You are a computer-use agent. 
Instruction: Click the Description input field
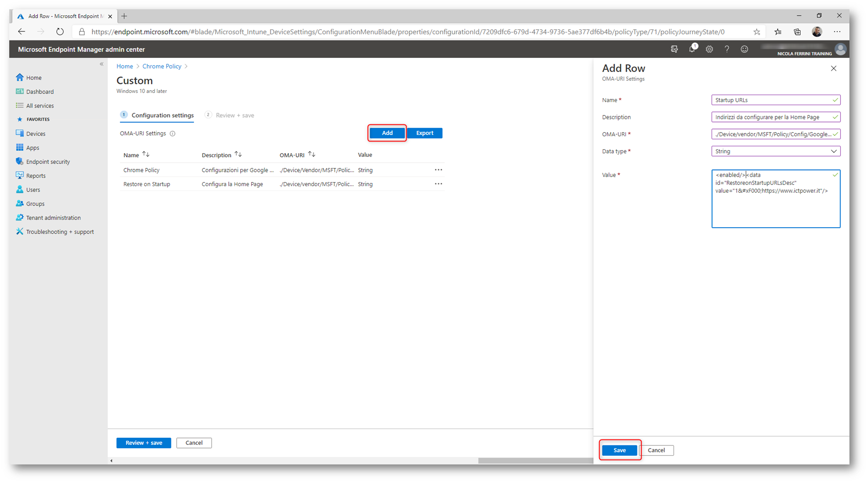(776, 117)
